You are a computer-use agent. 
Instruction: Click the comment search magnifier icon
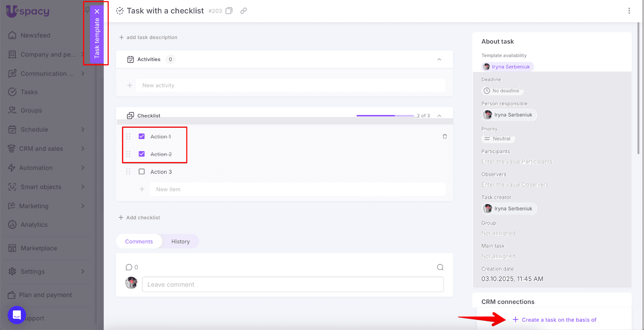pyautogui.click(x=440, y=267)
